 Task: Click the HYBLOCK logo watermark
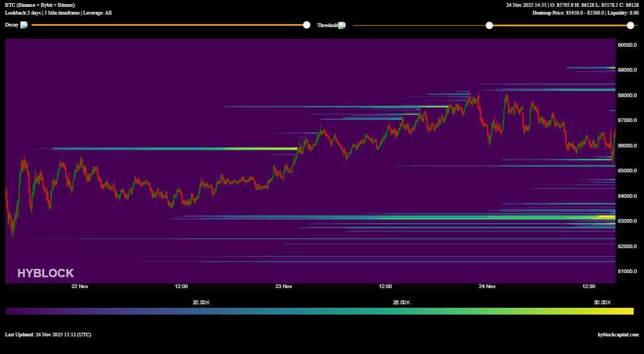[x=45, y=273]
